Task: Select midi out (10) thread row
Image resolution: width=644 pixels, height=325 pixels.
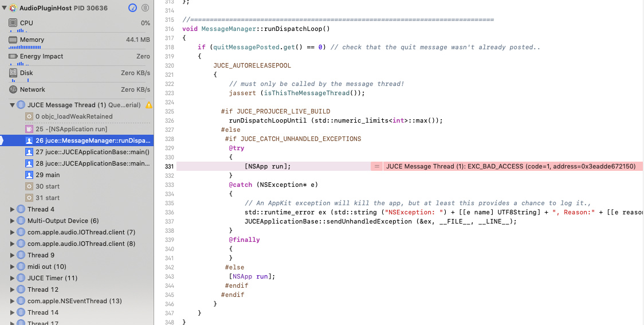Action: (x=77, y=267)
